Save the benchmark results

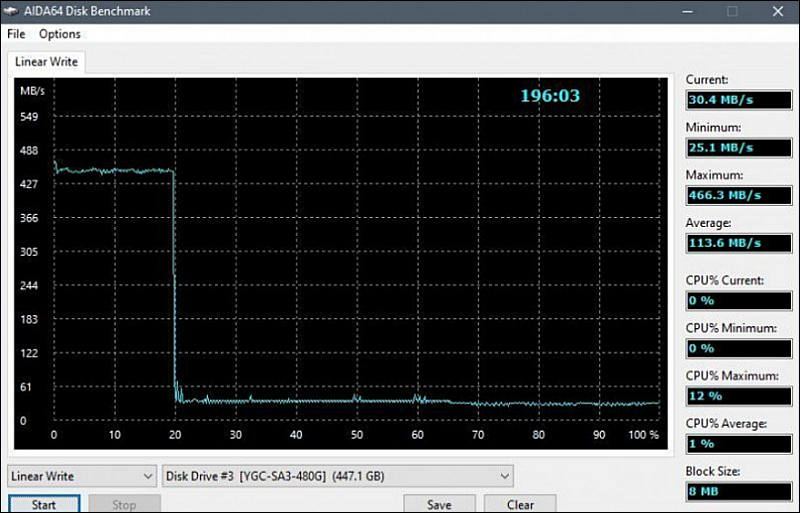pos(439,504)
